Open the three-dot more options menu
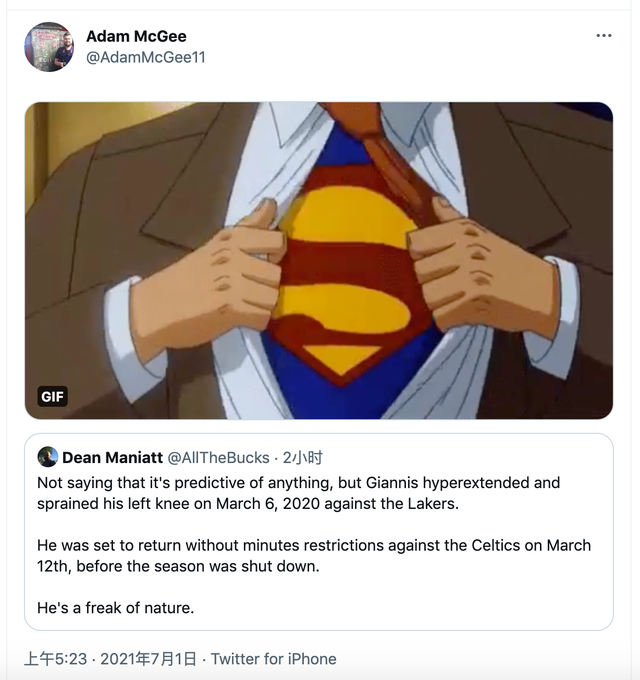The height and width of the screenshot is (680, 640). (603, 35)
